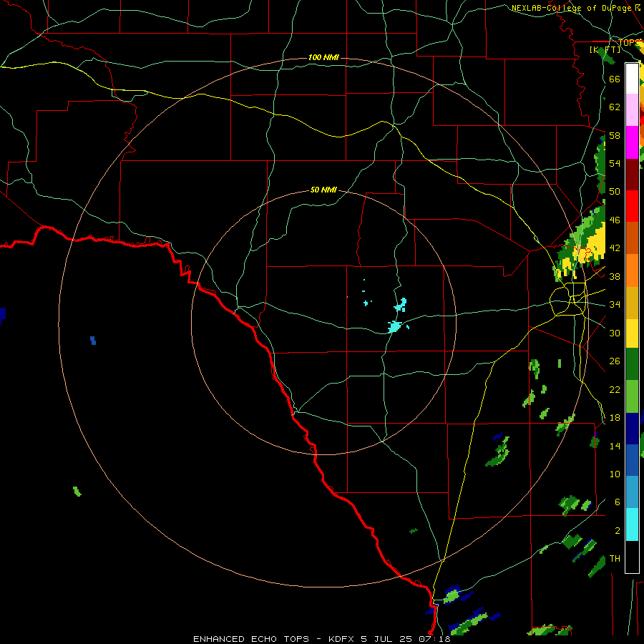The width and height of the screenshot is (644, 644).
Task: Click the "10" scale value
Action: click(615, 474)
